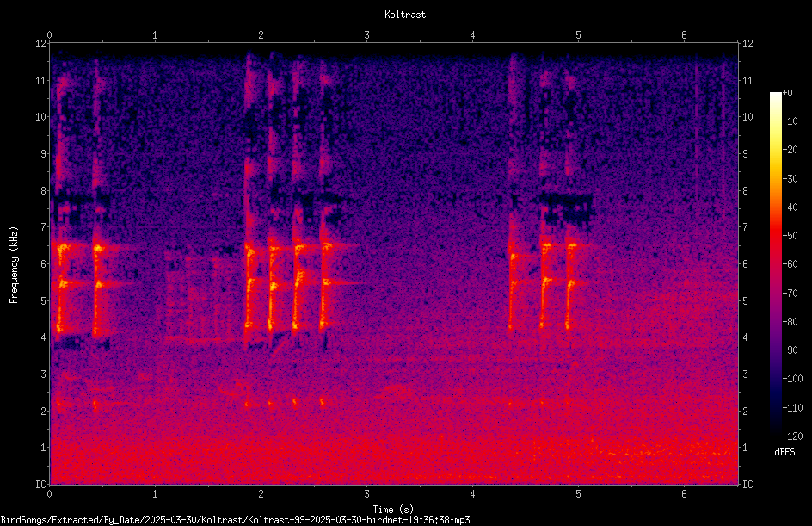Click the "-20" color scale label
The image size is (812, 526).
coord(790,150)
